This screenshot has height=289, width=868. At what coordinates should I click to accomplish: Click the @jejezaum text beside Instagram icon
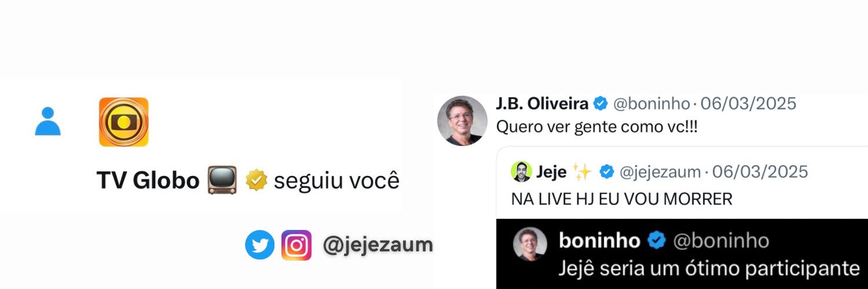coord(378,245)
